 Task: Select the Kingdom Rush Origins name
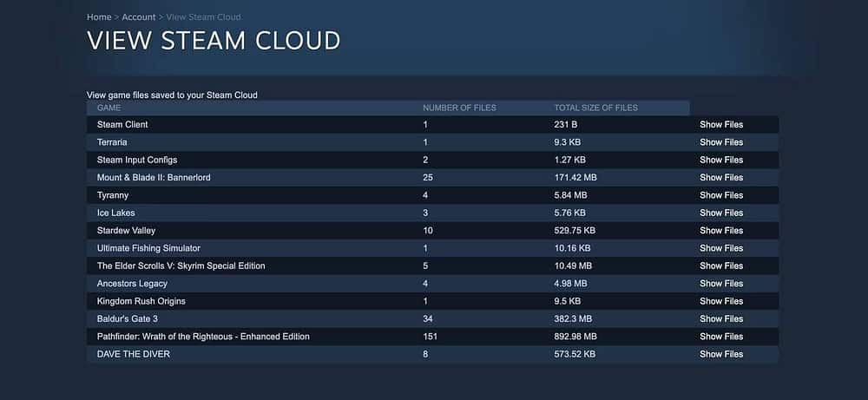(141, 302)
